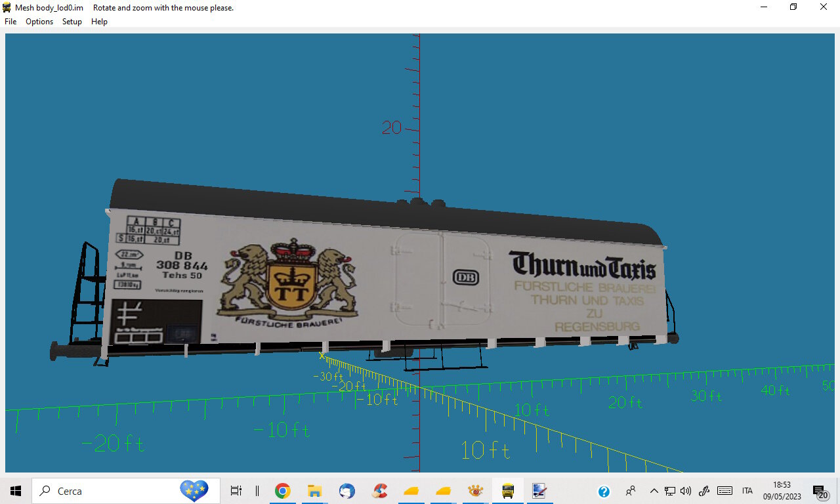This screenshot has width=840, height=504.
Task: Launch Google Chrome from the taskbar
Action: (283, 491)
